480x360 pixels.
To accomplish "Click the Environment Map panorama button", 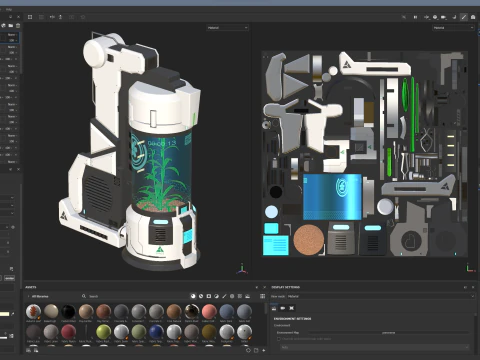I will coord(388,333).
